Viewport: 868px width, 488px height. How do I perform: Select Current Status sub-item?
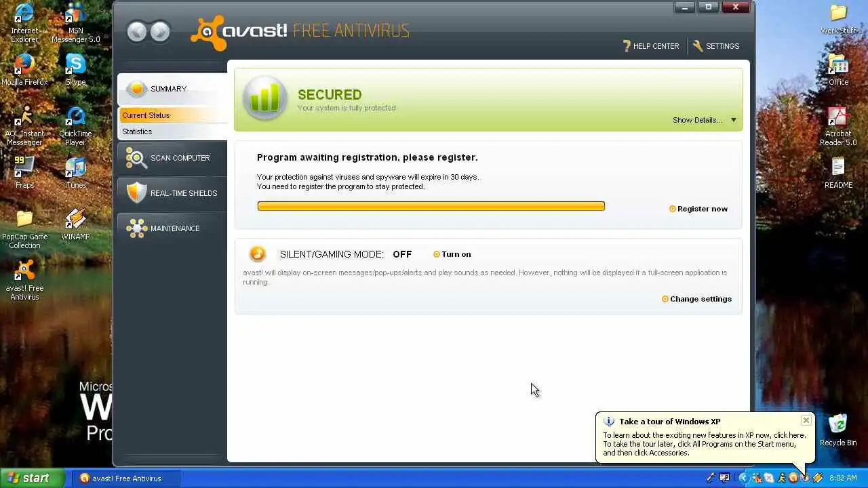pos(173,115)
